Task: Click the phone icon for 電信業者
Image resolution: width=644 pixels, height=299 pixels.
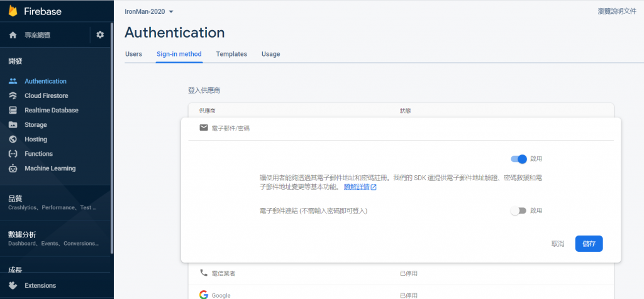Action: (204, 273)
